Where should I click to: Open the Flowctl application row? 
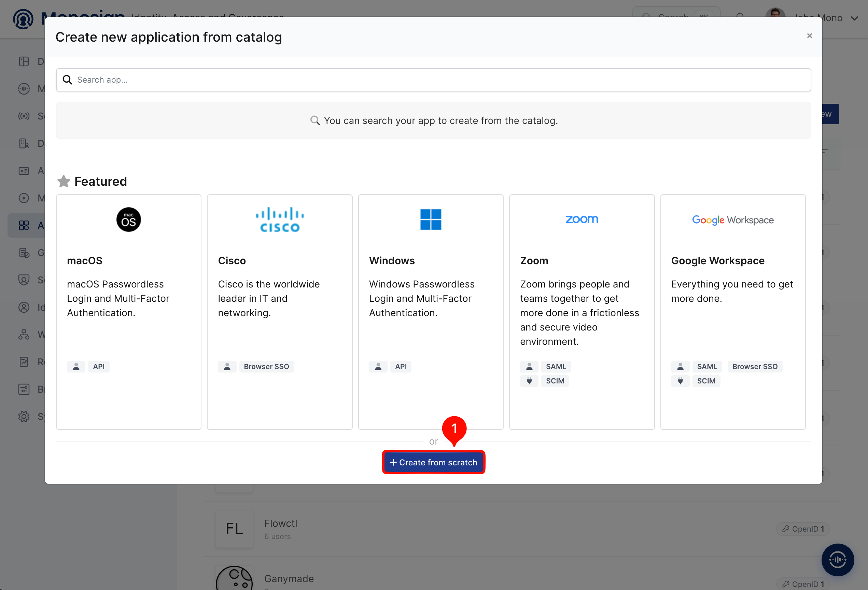(x=522, y=529)
